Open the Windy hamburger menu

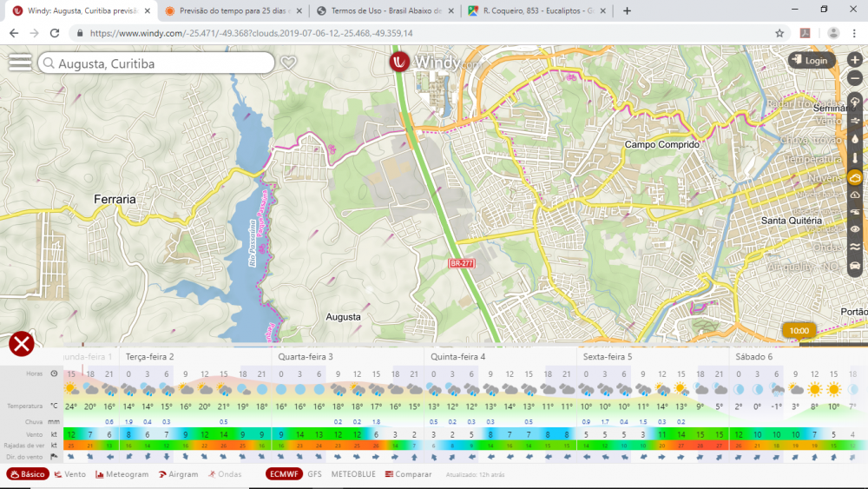(x=19, y=63)
